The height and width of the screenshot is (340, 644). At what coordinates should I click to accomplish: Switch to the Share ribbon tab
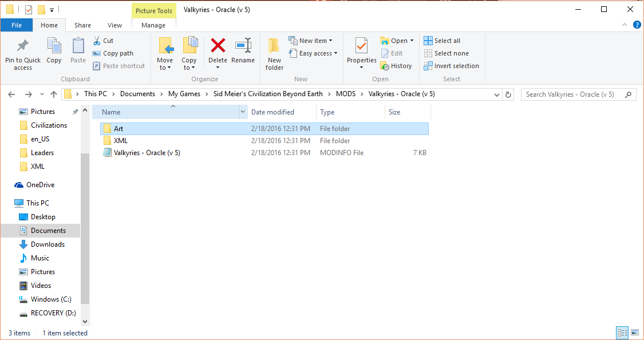(x=82, y=25)
